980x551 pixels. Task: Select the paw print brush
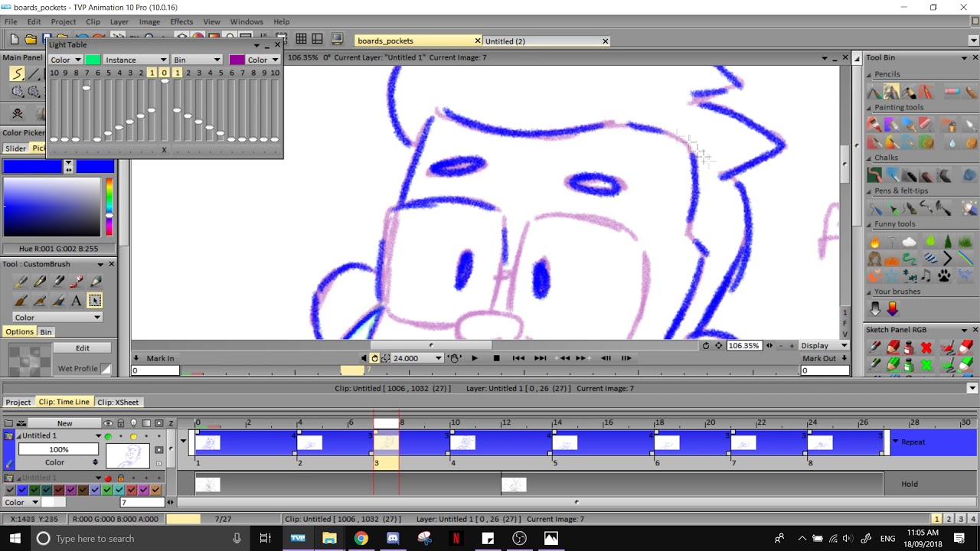pyautogui.click(x=944, y=275)
